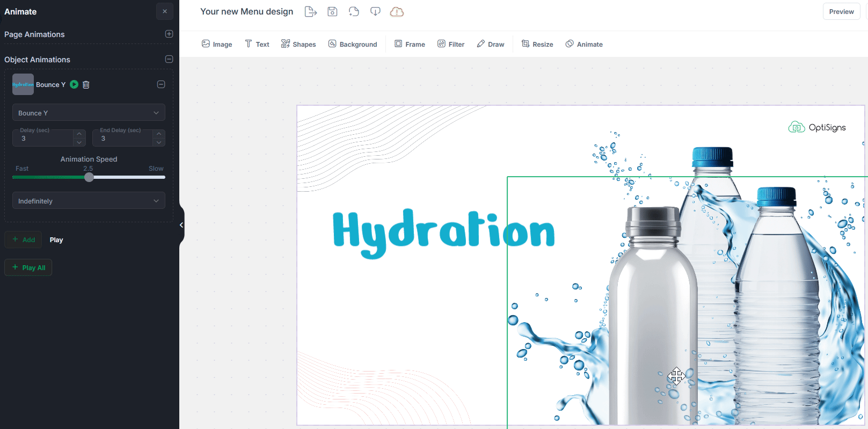
Task: Click the save-as-copy icon
Action: pos(354,11)
